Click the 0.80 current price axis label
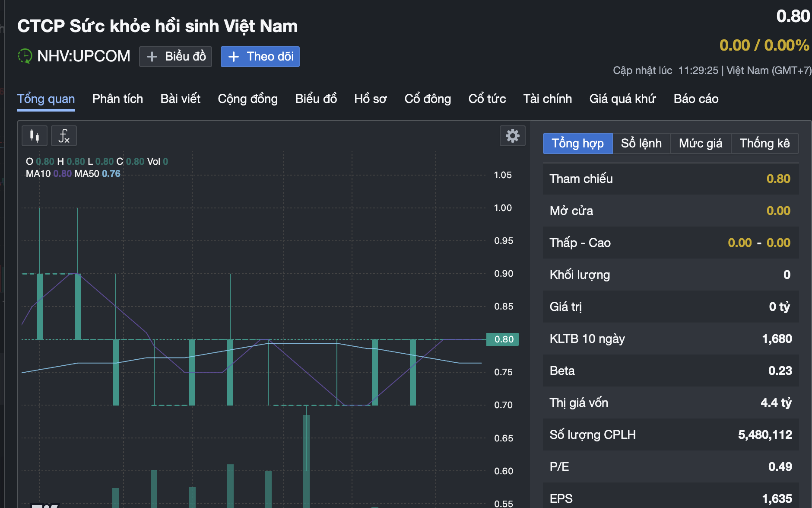The width and height of the screenshot is (812, 508). (503, 339)
